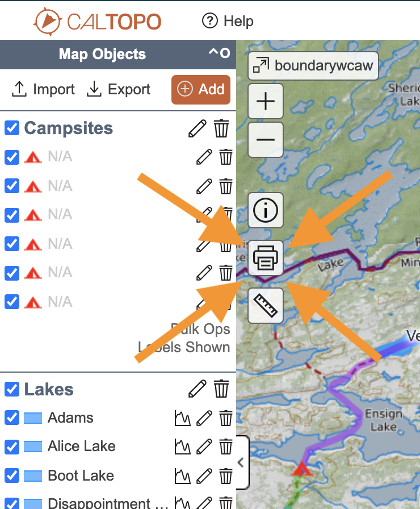View elevation profile for Adams lake
420x509 pixels.
(x=182, y=418)
